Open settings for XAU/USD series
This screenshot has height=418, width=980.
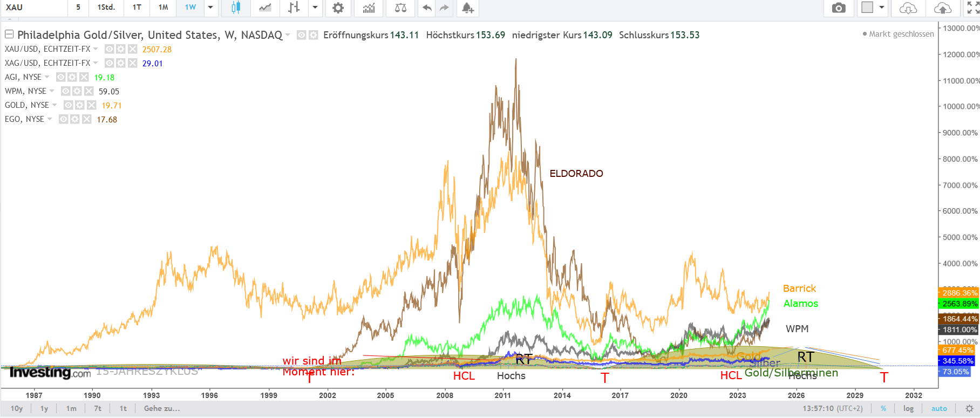[x=121, y=49]
